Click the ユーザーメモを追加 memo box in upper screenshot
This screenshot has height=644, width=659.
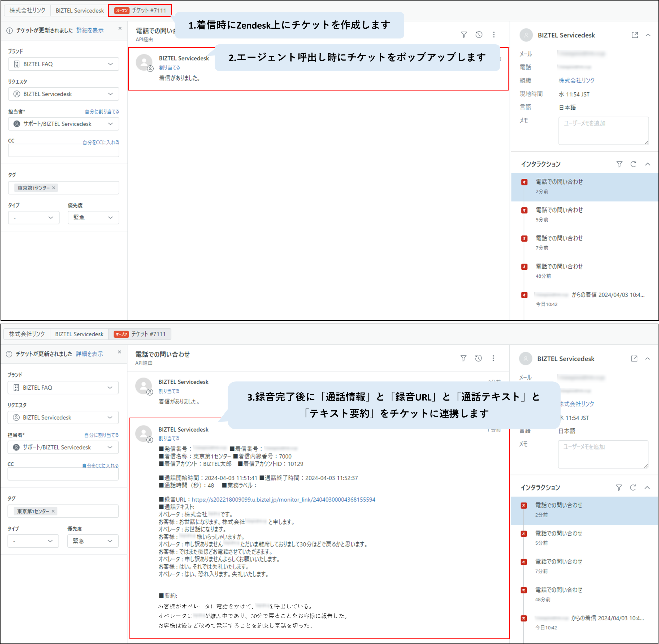604,131
